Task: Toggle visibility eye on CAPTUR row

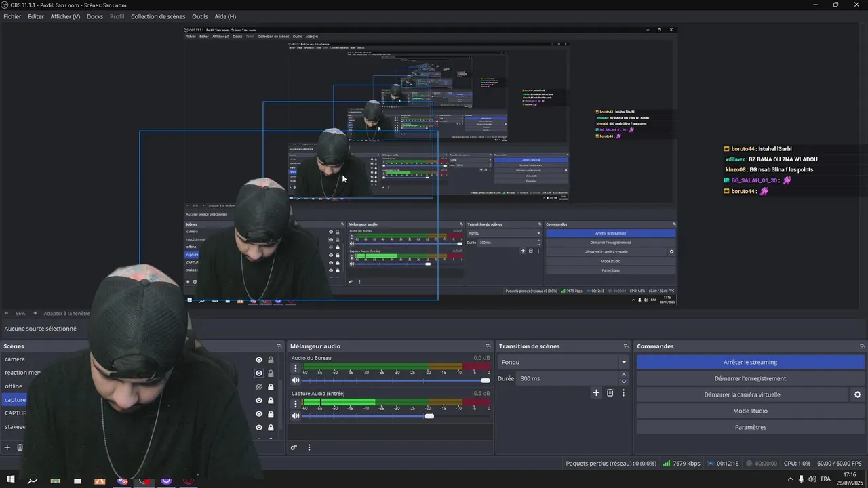Action: (258, 414)
